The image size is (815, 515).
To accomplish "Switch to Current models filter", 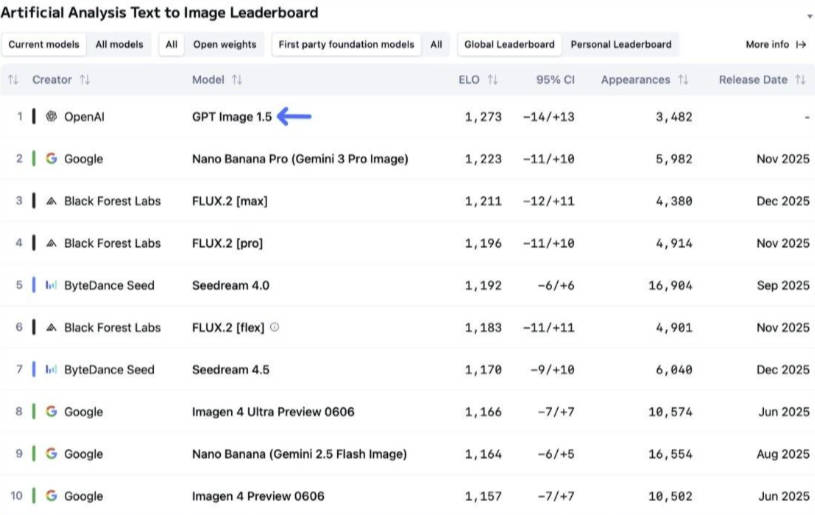I will tap(42, 45).
